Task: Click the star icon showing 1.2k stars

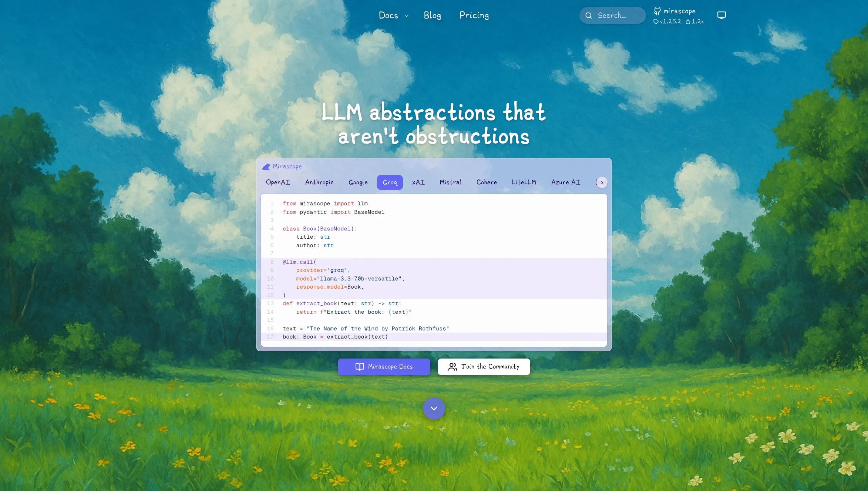Action: pyautogui.click(x=688, y=21)
